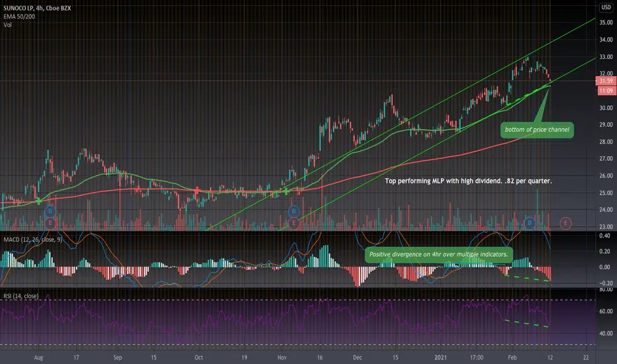Click the Aug label on time axis
The image size is (617, 364).
coord(38,357)
